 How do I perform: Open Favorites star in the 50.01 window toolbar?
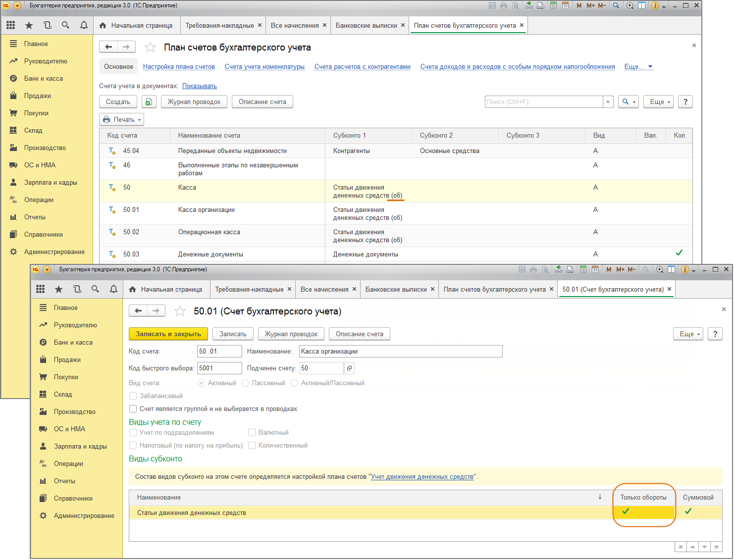point(59,289)
